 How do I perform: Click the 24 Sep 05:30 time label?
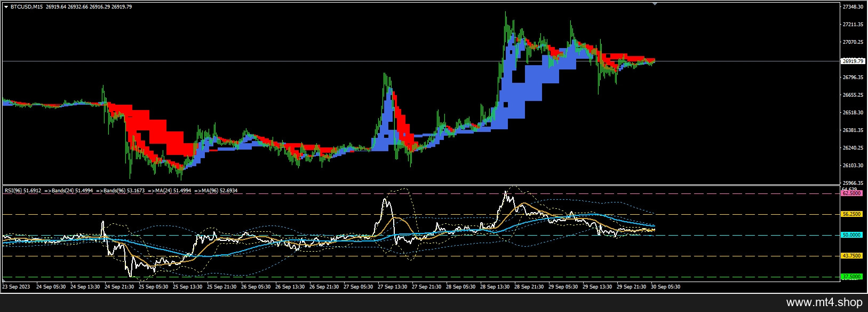(x=51, y=287)
